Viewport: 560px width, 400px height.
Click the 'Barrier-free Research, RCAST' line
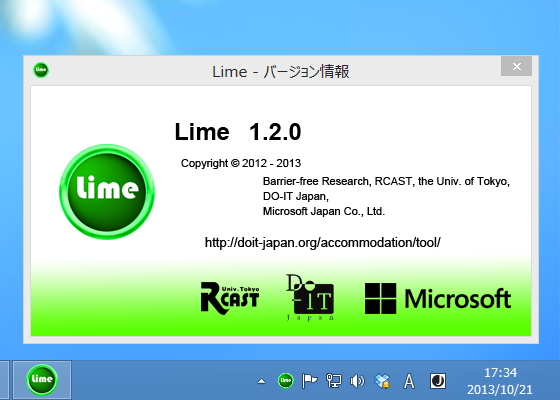(x=386, y=181)
